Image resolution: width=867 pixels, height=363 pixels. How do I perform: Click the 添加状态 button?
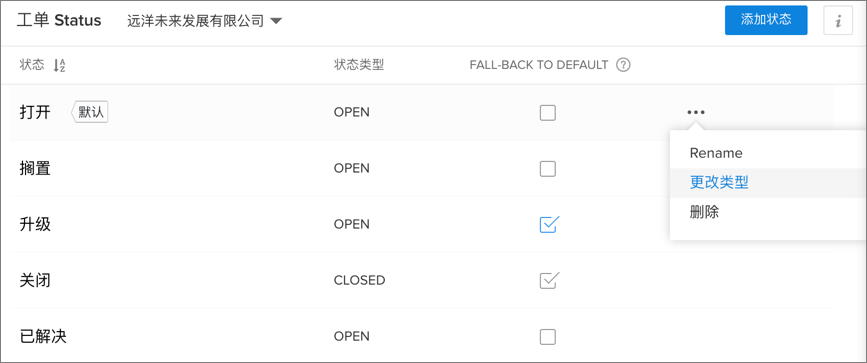(766, 20)
